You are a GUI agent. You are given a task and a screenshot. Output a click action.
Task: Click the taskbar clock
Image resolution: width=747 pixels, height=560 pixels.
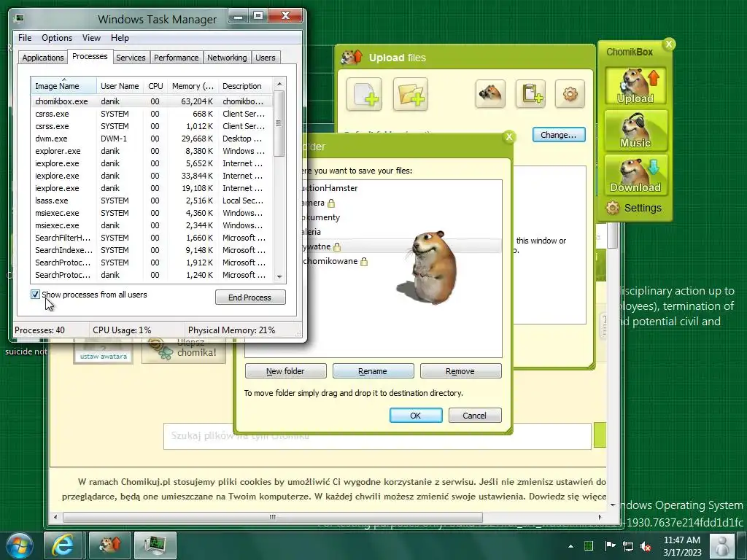682,546
